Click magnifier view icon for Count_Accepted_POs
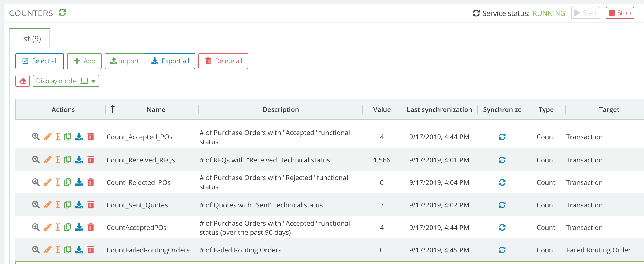Screen dimensions: 644x264 [x=36, y=137]
